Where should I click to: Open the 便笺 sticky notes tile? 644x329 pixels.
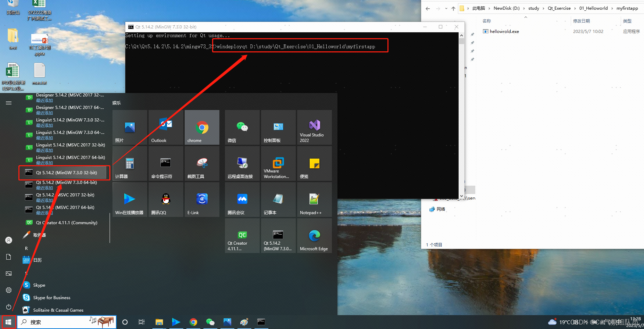click(315, 163)
